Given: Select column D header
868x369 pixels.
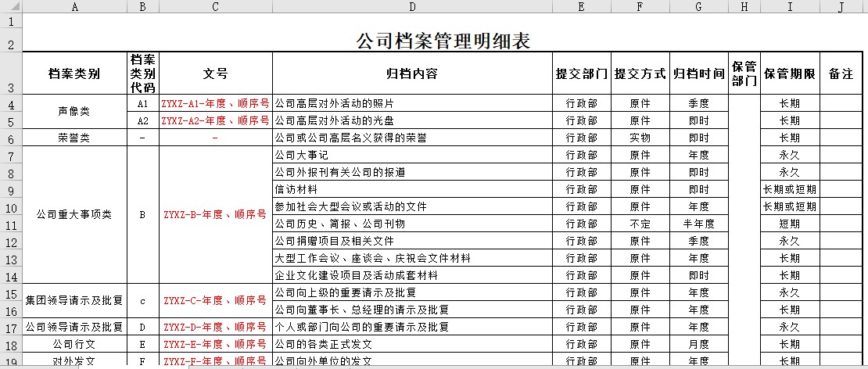Looking at the screenshot, I should coord(412,6).
